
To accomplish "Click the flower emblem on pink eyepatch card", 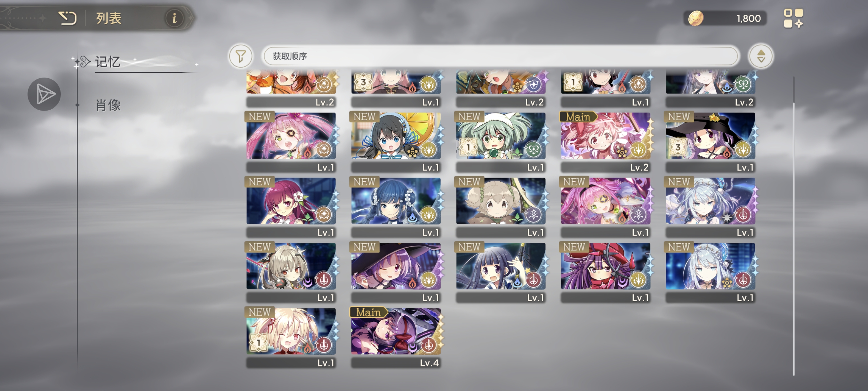I will coord(324,149).
